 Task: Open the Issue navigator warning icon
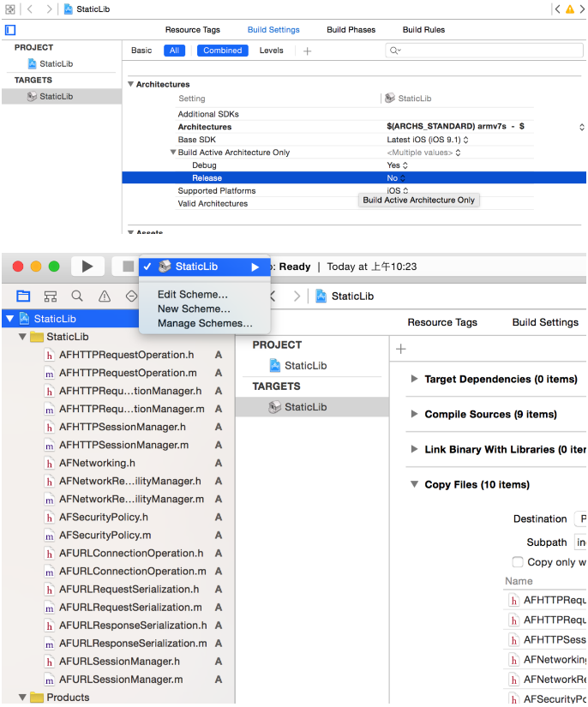pyautogui.click(x=105, y=297)
